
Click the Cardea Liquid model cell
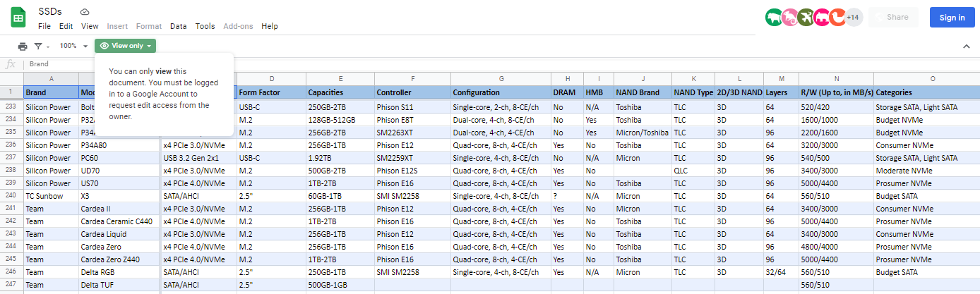coord(119,234)
